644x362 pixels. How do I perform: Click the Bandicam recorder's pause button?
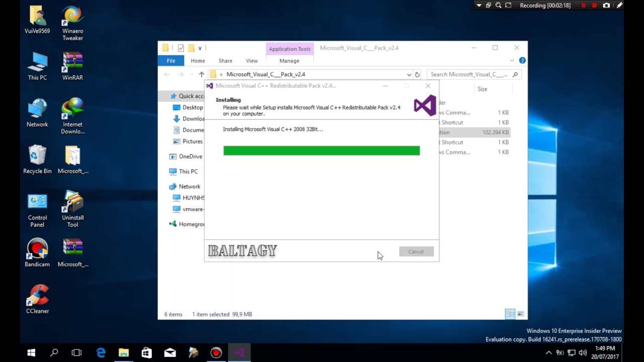click(583, 6)
